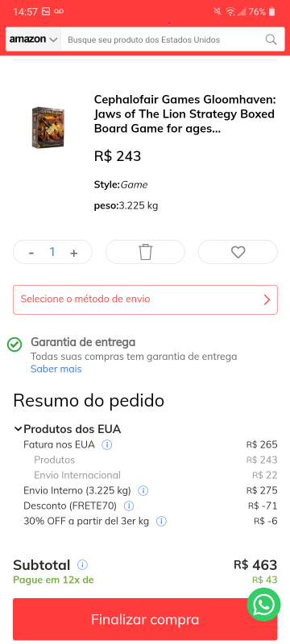Open the amazon store dropdown
290x644 pixels.
tap(34, 39)
